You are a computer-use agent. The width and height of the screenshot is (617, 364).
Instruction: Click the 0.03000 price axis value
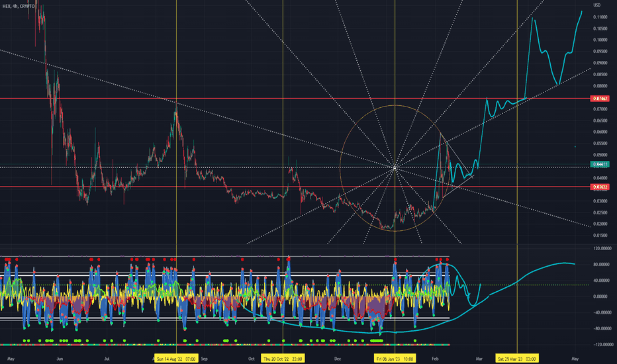(600, 201)
